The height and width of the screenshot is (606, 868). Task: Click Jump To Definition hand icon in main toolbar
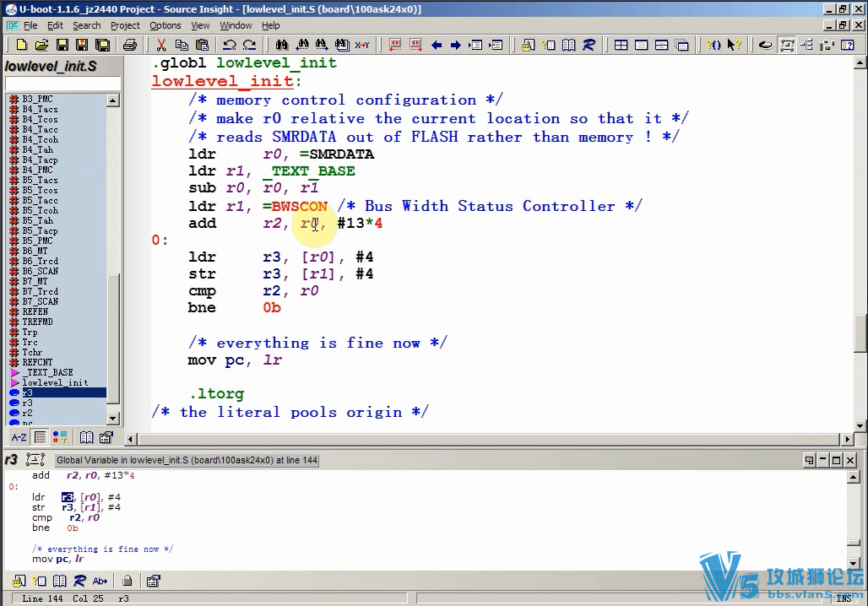coord(528,45)
